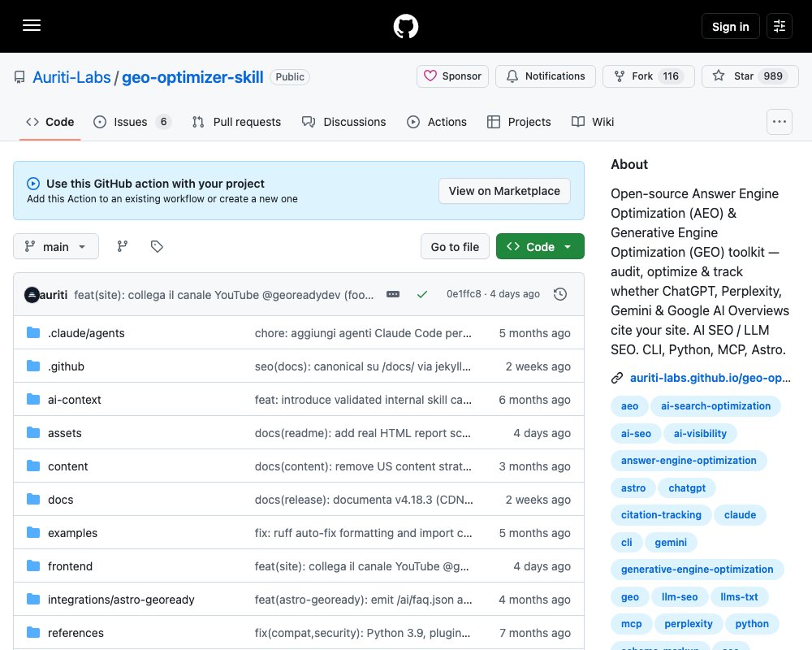Open the .claude/agents folder
The height and width of the screenshot is (650, 812).
click(x=87, y=333)
